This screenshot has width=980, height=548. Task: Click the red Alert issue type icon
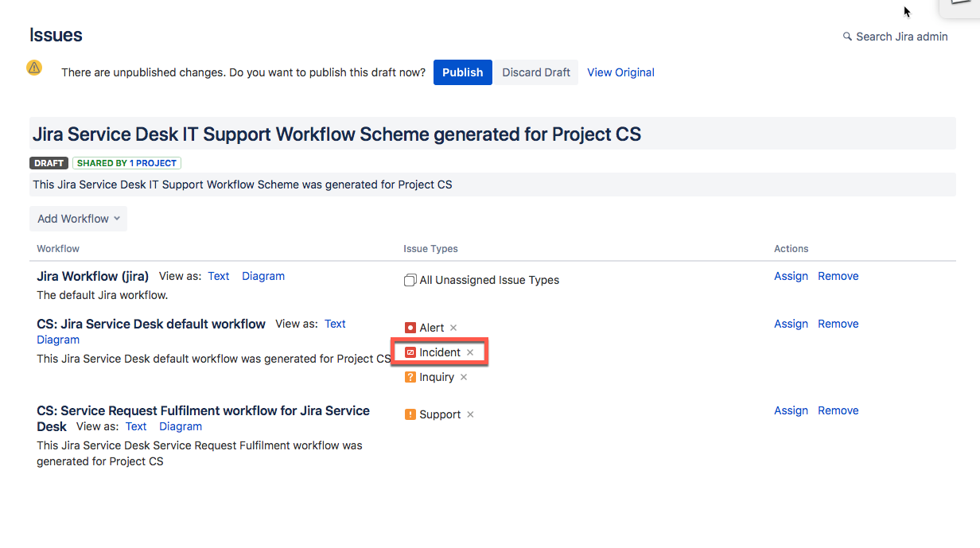tap(410, 328)
